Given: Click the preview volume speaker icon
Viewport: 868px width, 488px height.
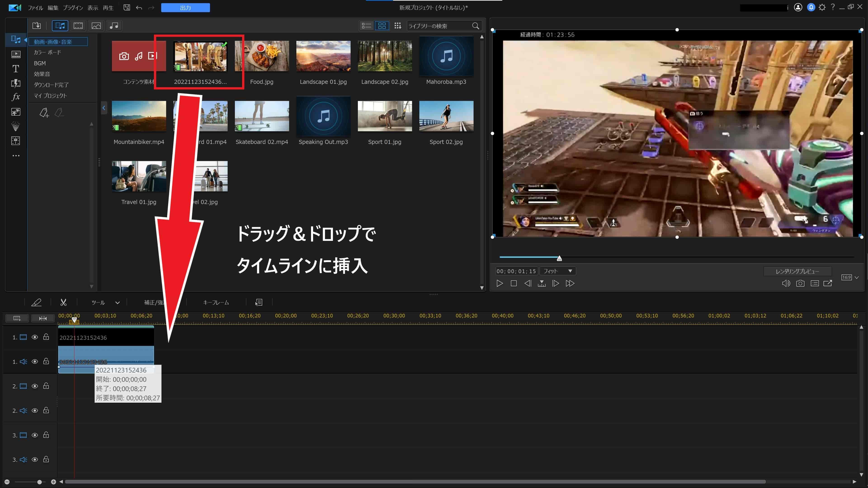Looking at the screenshot, I should [x=785, y=284].
